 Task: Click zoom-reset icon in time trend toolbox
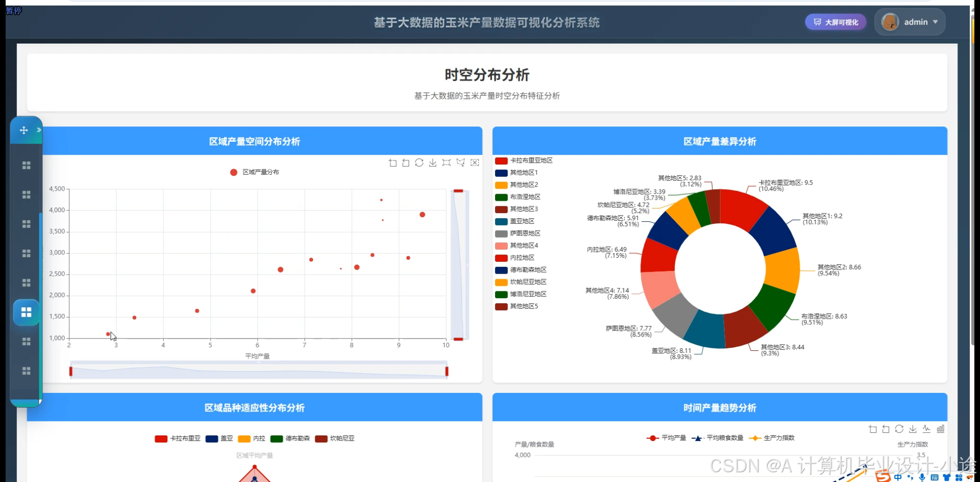pos(886,429)
